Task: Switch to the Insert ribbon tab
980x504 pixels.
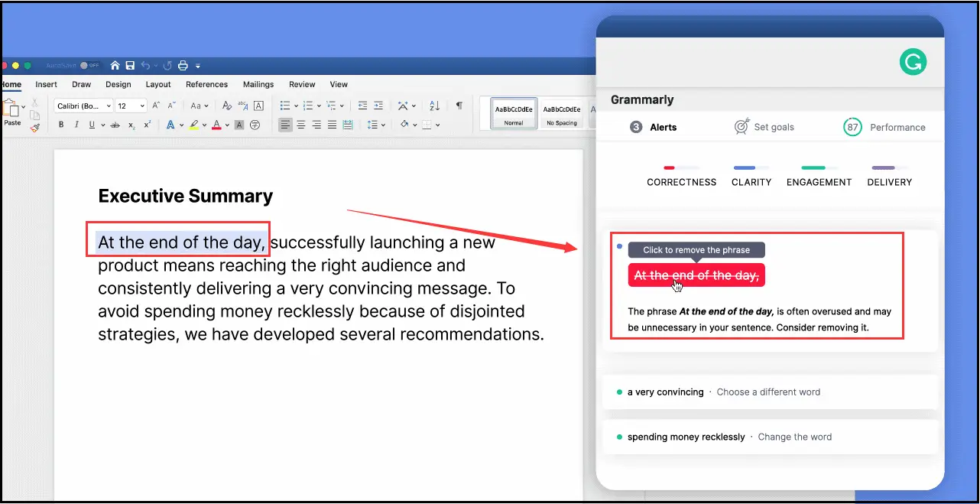Action: point(46,85)
